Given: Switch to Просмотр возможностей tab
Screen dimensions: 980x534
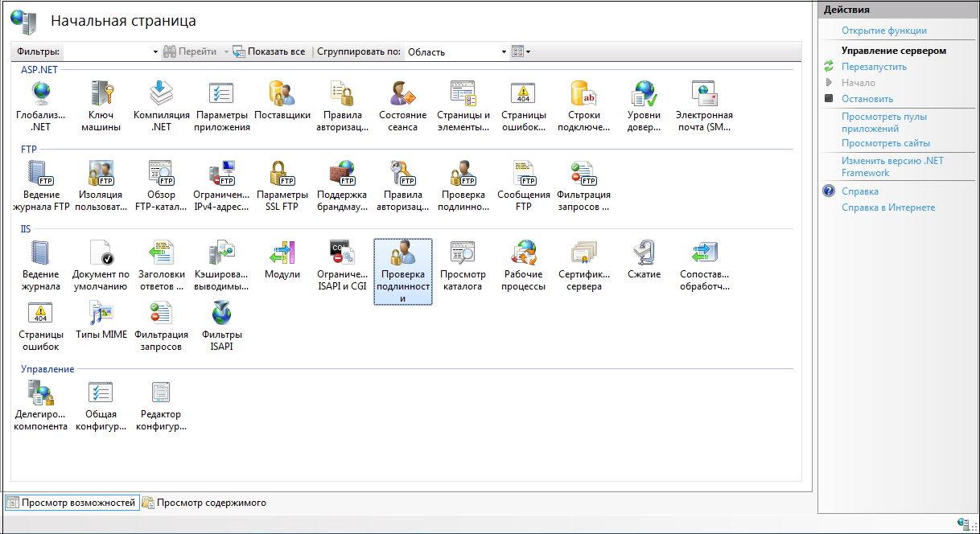Looking at the screenshot, I should click(x=72, y=503).
